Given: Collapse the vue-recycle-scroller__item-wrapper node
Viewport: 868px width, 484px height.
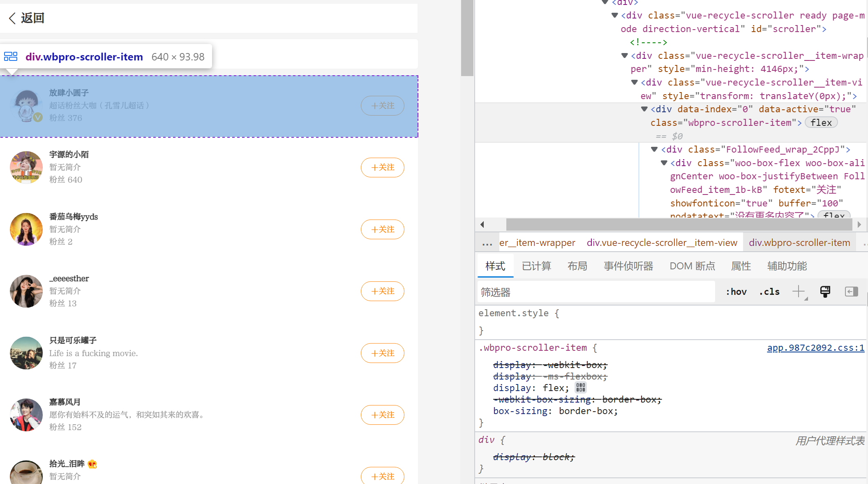Looking at the screenshot, I should click(x=625, y=56).
